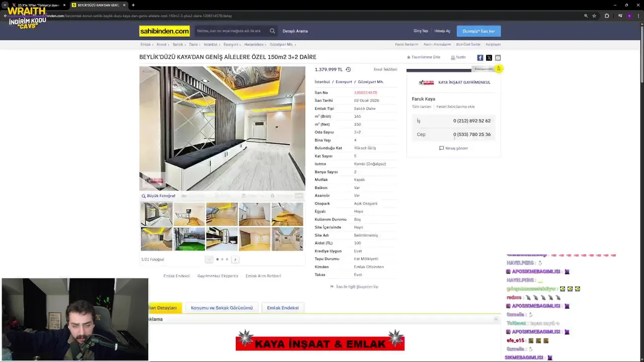Click the sahibinden.com logo
Image resolution: width=644 pixels, height=362 pixels.
coord(165,31)
